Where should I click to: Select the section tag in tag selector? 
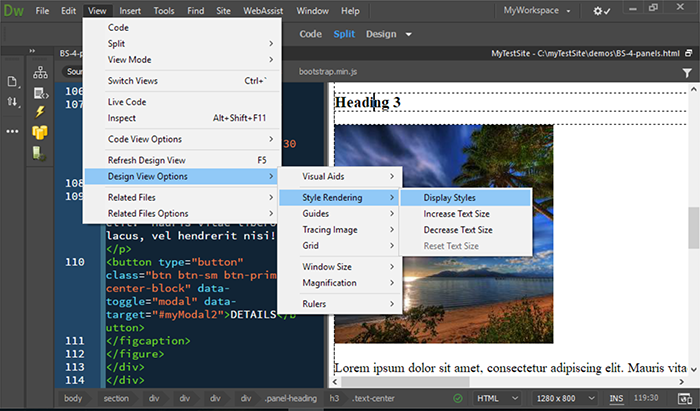116,398
